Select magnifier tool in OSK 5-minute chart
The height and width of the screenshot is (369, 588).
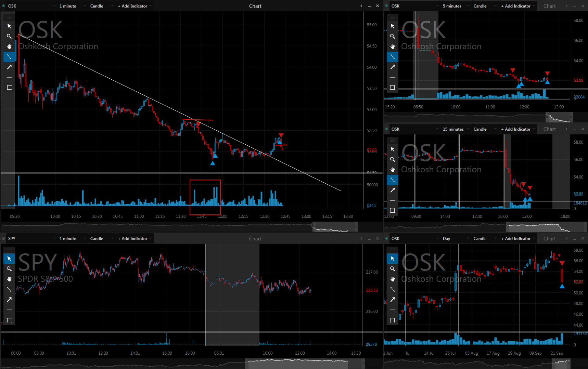[393, 36]
